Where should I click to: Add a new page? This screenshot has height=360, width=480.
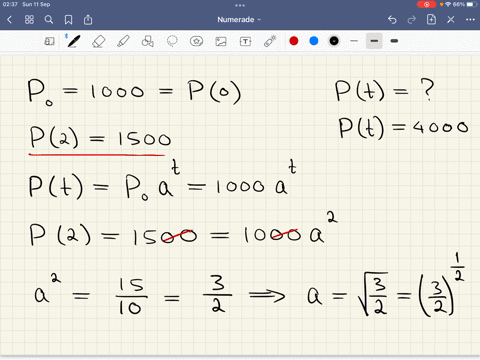point(431,20)
